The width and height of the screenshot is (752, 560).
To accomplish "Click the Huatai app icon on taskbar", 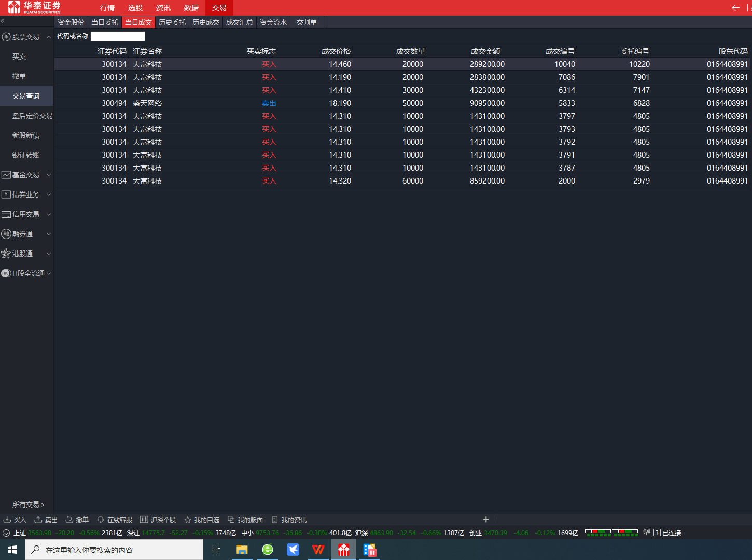I will [x=344, y=550].
